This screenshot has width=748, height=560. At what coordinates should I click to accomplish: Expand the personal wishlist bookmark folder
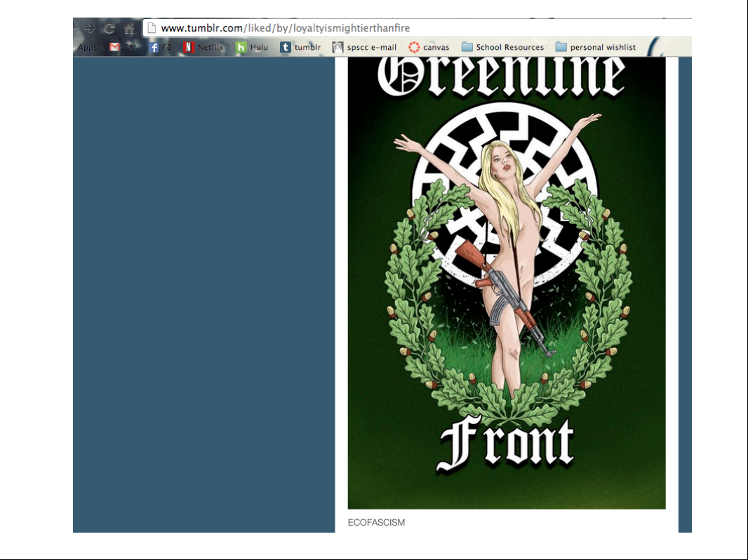click(x=596, y=47)
